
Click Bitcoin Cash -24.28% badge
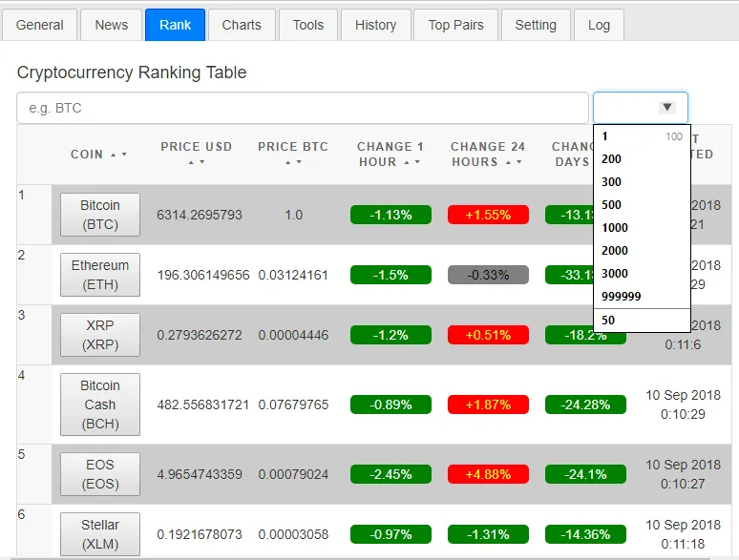coord(586,404)
